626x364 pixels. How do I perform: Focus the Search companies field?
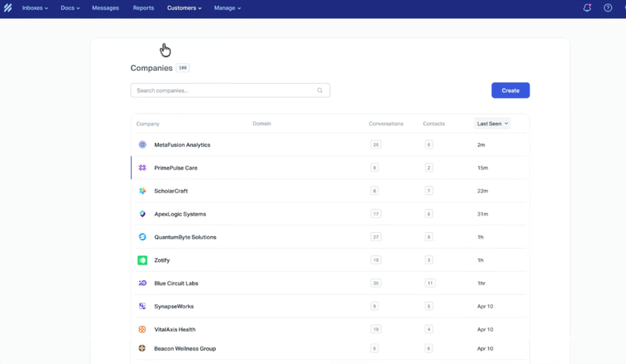(x=230, y=91)
